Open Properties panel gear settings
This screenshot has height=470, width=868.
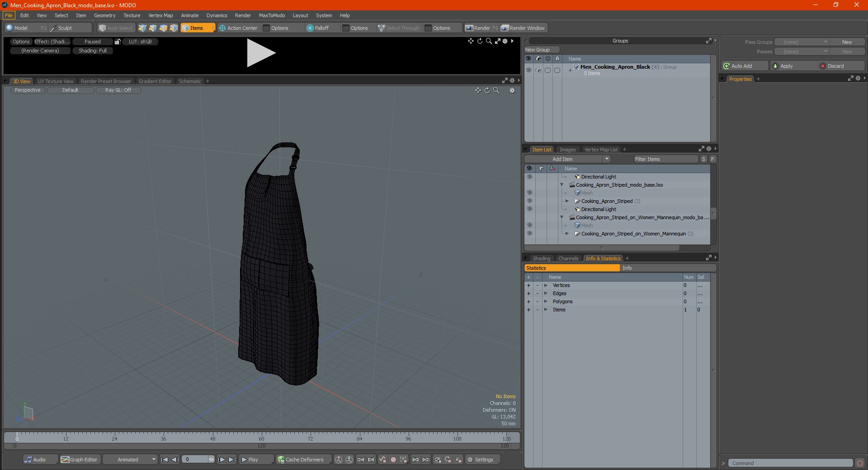point(858,79)
